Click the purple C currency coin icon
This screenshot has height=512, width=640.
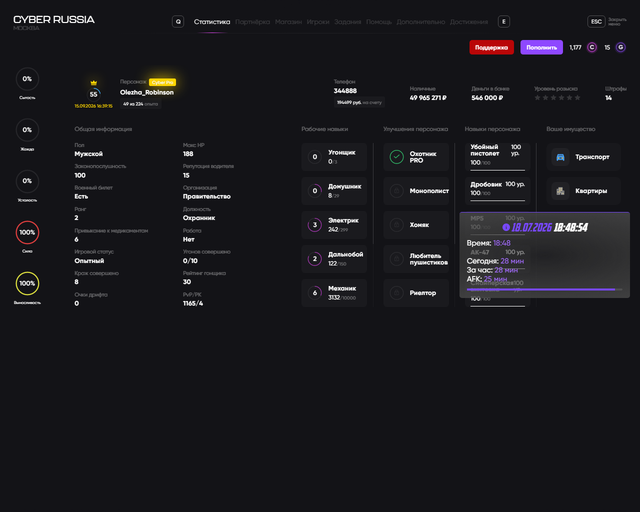click(x=592, y=47)
